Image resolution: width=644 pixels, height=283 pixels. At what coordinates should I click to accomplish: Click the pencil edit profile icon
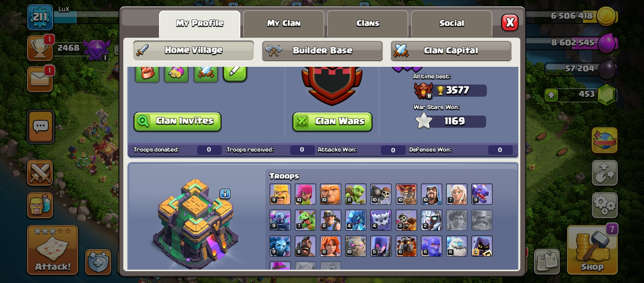click(235, 73)
